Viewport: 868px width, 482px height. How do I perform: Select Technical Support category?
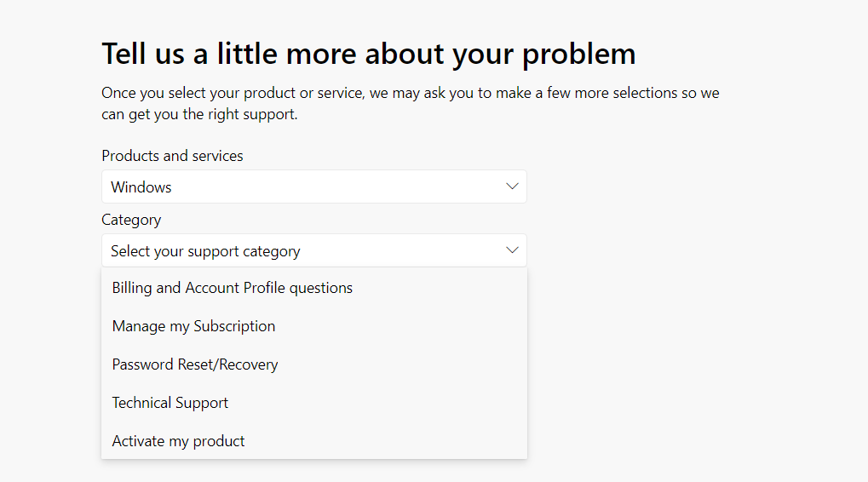pos(170,403)
